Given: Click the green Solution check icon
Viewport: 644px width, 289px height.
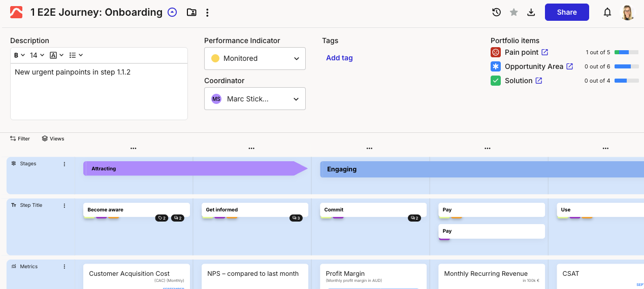Looking at the screenshot, I should point(496,81).
